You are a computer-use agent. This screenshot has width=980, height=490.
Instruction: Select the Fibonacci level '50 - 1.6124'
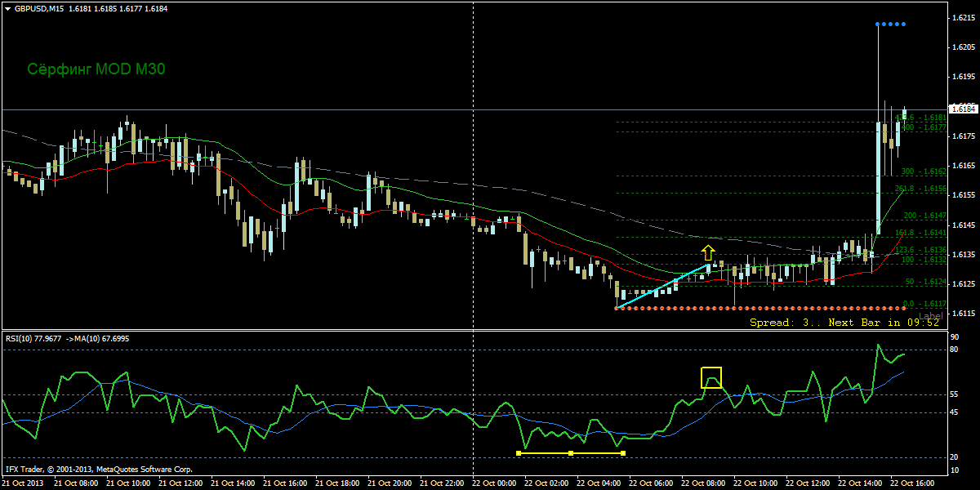[x=926, y=282]
